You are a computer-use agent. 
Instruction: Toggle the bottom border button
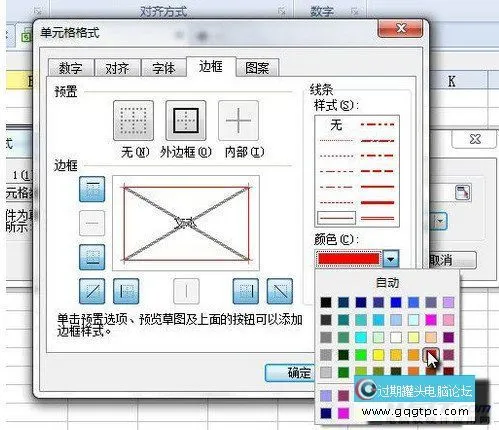[92, 257]
